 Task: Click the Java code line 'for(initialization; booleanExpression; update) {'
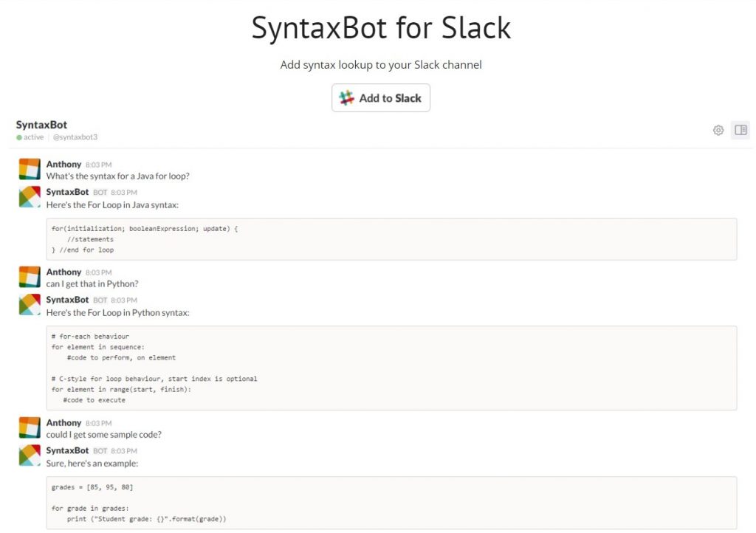(x=145, y=228)
